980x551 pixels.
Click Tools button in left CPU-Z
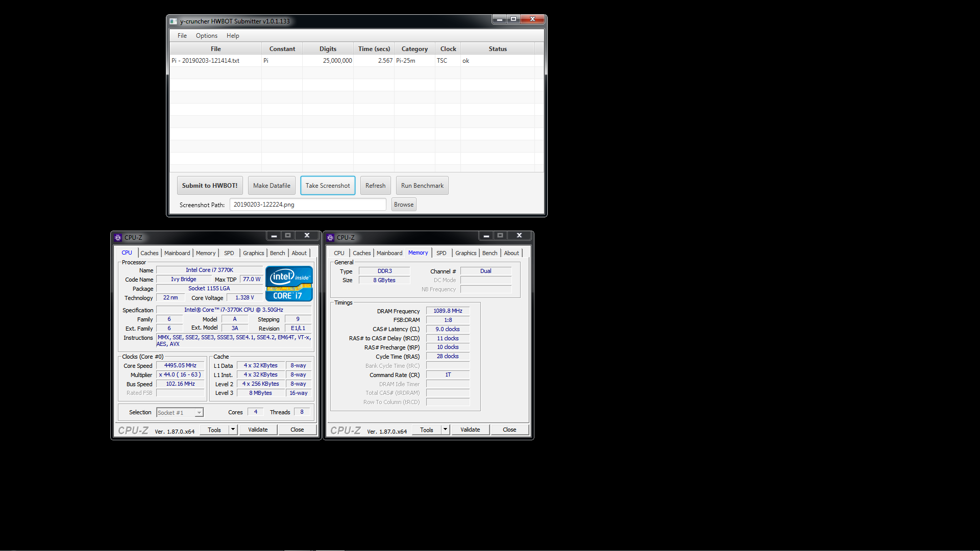[214, 430]
